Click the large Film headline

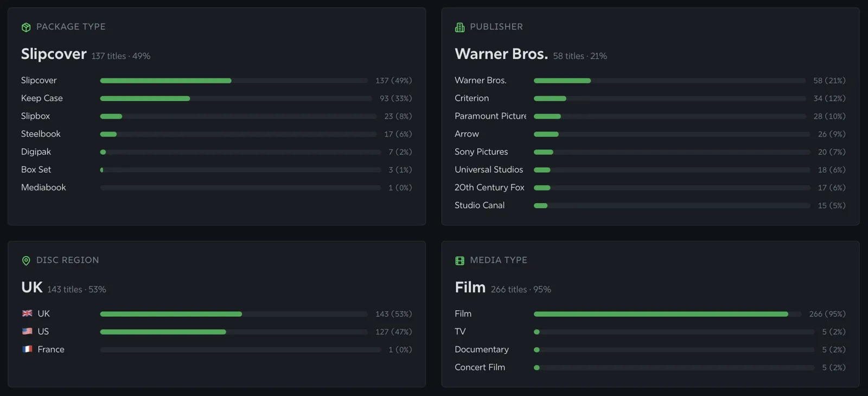pos(470,288)
